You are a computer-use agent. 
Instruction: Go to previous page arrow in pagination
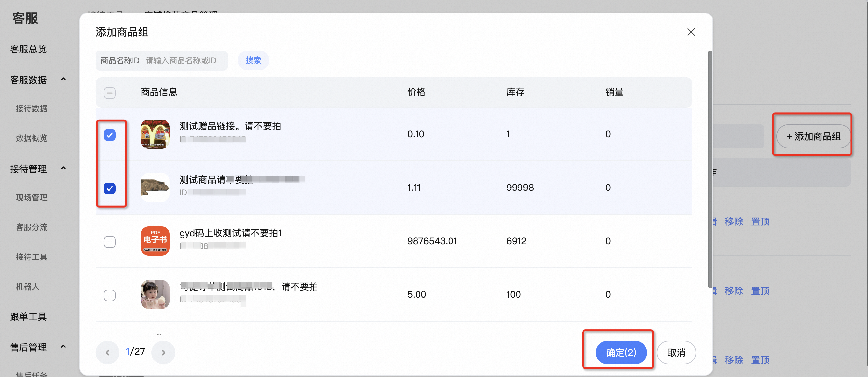(x=108, y=352)
